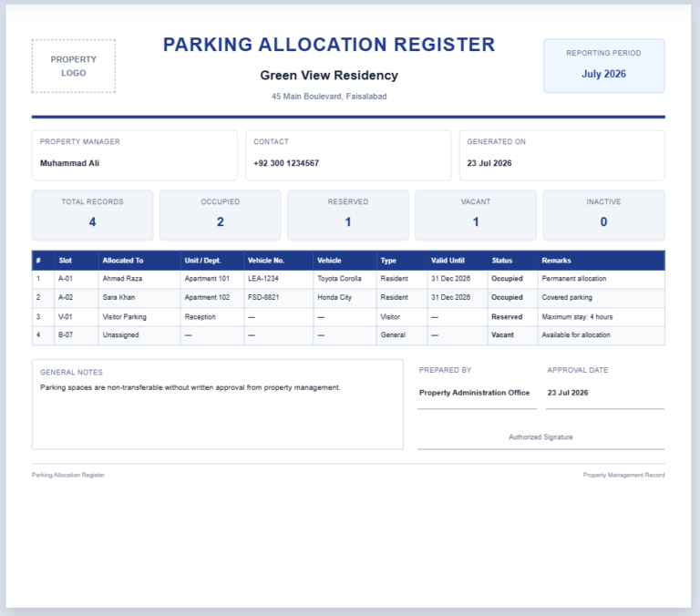The image size is (700, 616).
Task: Click the Slot column header
Action: click(x=77, y=261)
